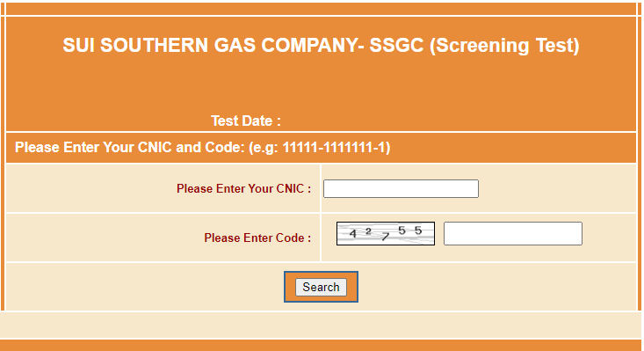
Task: Click the Test Date label
Action: (x=246, y=121)
